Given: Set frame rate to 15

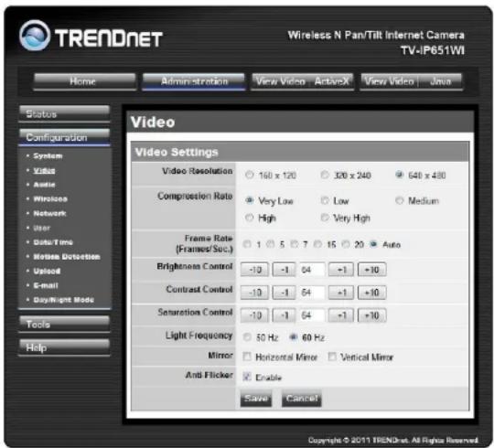Looking at the screenshot, I should click(317, 244).
